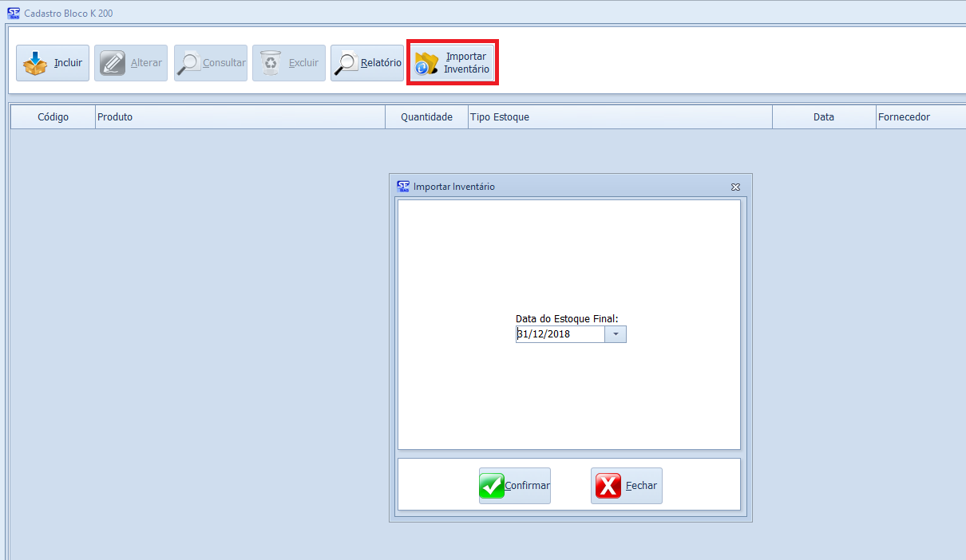Click into the 31/12/2018 date field
The image size is (966, 560).
559,334
